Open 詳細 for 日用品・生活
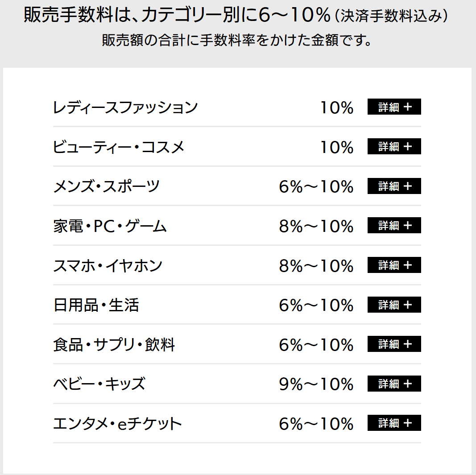 pos(394,305)
